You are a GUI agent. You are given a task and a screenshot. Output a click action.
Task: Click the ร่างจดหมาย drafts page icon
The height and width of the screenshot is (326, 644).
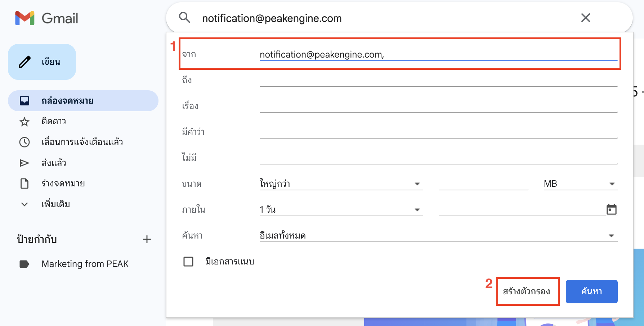pos(24,184)
